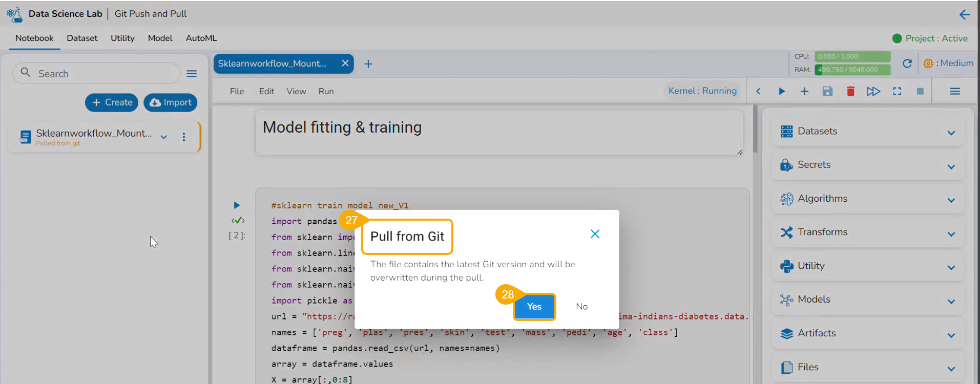Delete the cell with trash icon
This screenshot has height=384, width=980.
click(x=850, y=91)
